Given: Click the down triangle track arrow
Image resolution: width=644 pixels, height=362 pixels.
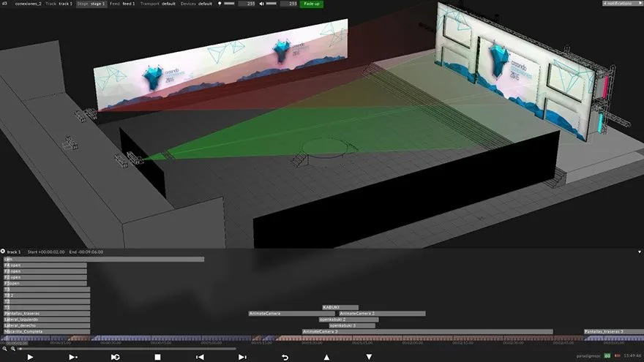Looking at the screenshot, I should (369, 357).
